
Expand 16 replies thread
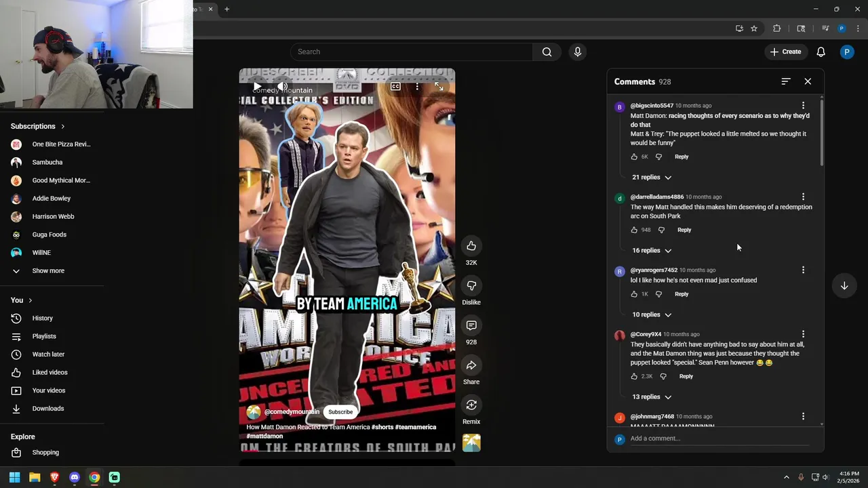pyautogui.click(x=652, y=250)
